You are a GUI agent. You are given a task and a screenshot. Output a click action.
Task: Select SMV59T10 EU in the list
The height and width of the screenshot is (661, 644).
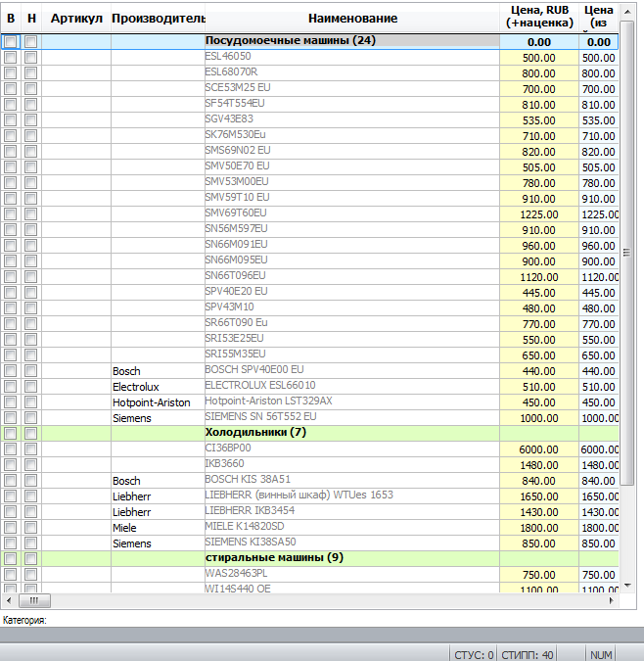309,198
